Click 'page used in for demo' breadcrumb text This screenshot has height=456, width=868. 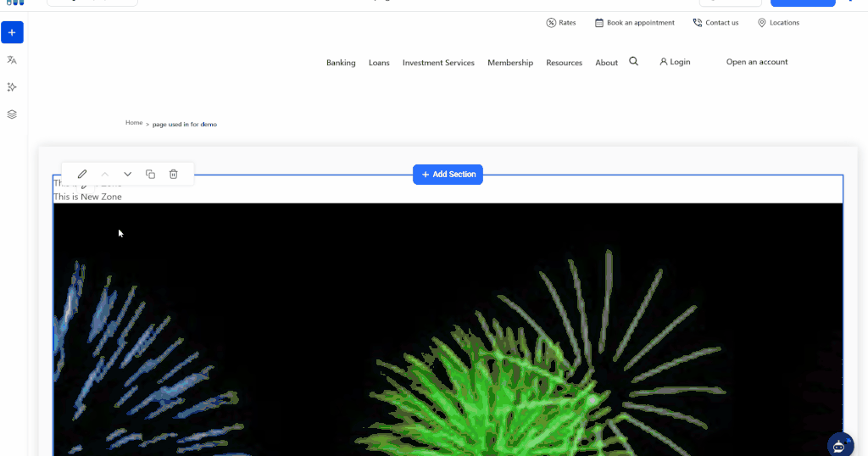pos(184,125)
